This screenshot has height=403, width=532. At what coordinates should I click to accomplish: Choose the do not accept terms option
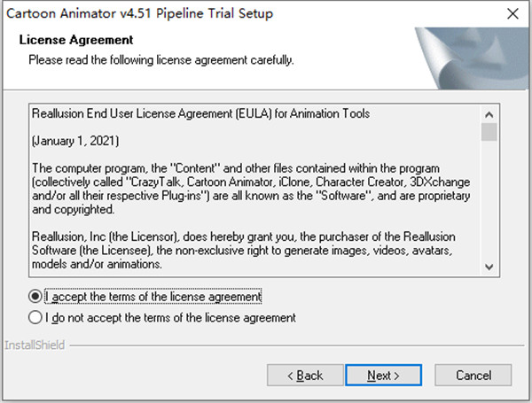[x=35, y=317]
